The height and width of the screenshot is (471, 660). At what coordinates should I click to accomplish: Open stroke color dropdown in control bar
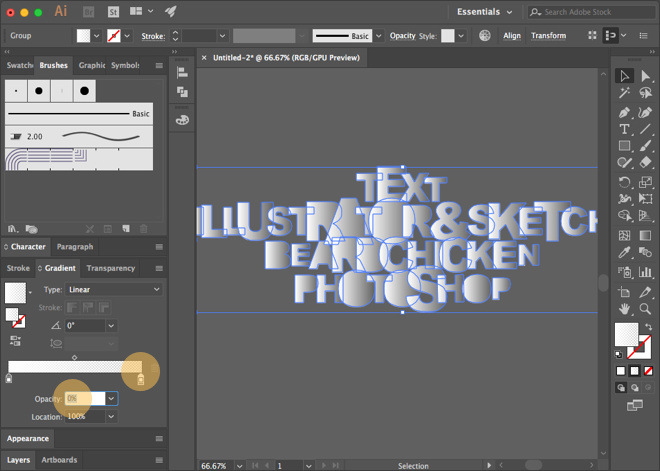tap(127, 36)
